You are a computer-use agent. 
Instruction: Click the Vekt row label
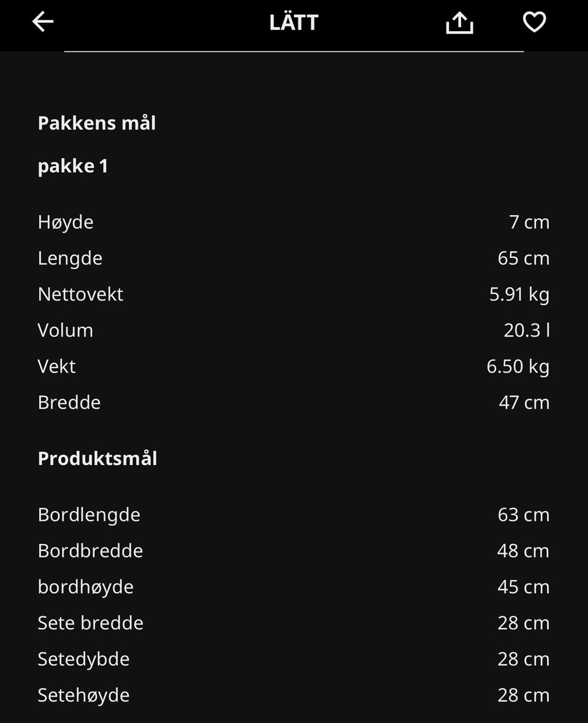(57, 366)
